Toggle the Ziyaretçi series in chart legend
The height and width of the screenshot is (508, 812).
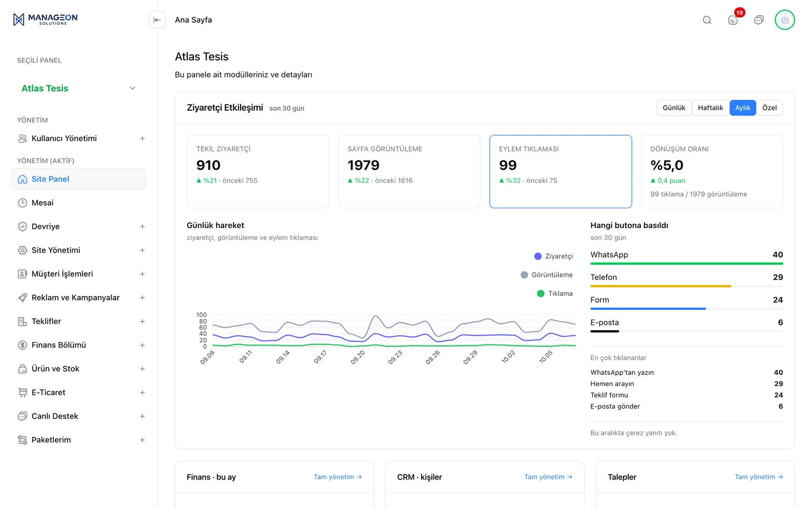coord(553,256)
